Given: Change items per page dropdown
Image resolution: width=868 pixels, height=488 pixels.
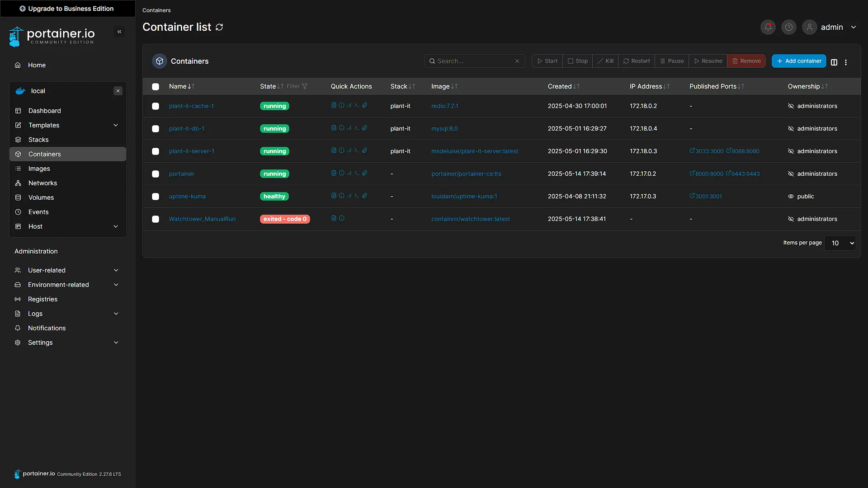Looking at the screenshot, I should click(840, 243).
